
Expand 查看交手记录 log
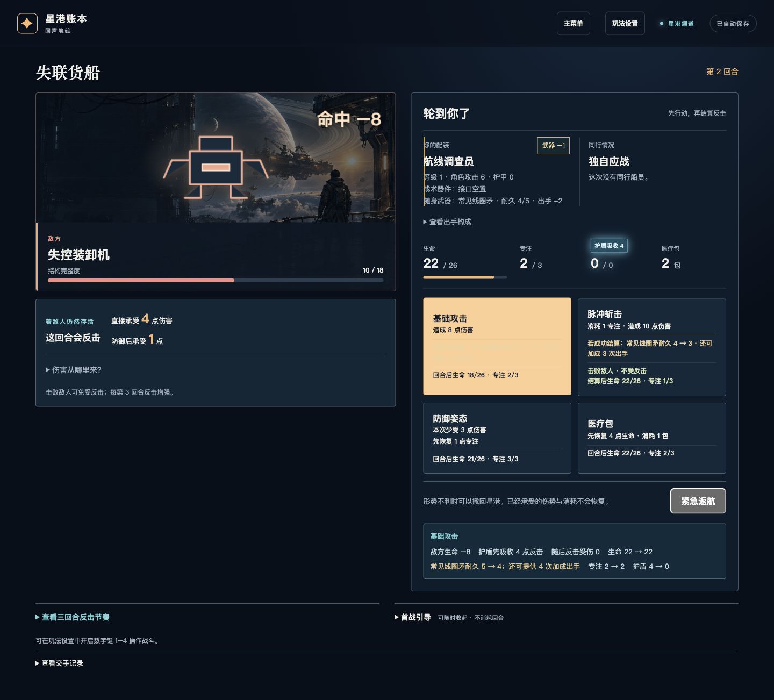click(x=60, y=663)
